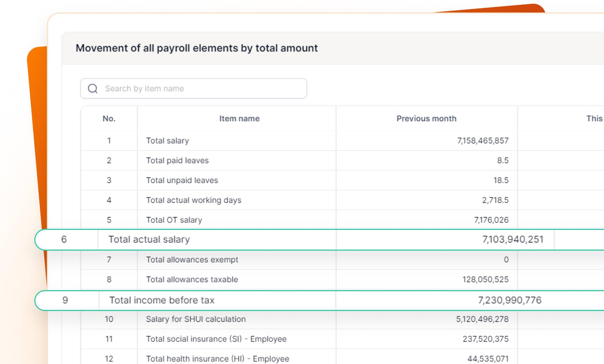
Task: Click the 'Movement of all payroll elements' title
Action: pos(196,48)
